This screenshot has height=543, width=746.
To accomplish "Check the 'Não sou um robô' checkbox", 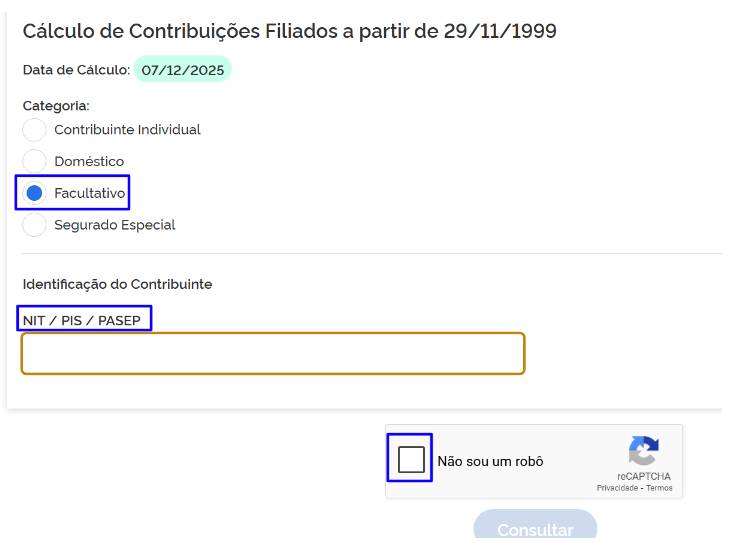I will [x=411, y=460].
